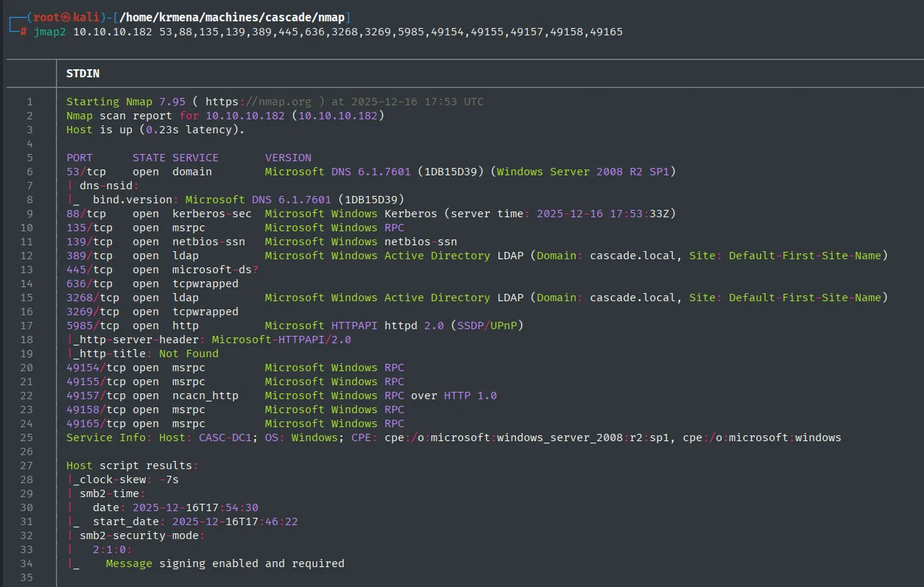This screenshot has width=924, height=587.
Task: Click the "636/tcp" port entry
Action: [89, 284]
